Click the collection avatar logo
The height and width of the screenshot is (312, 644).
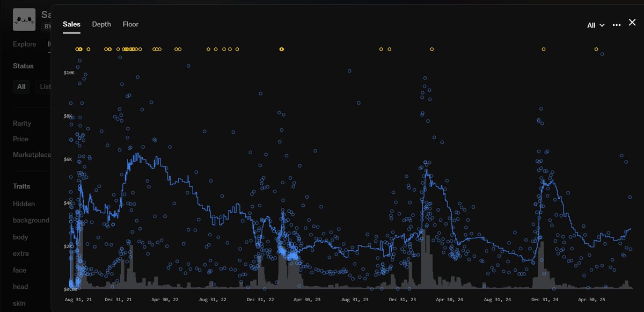[24, 19]
